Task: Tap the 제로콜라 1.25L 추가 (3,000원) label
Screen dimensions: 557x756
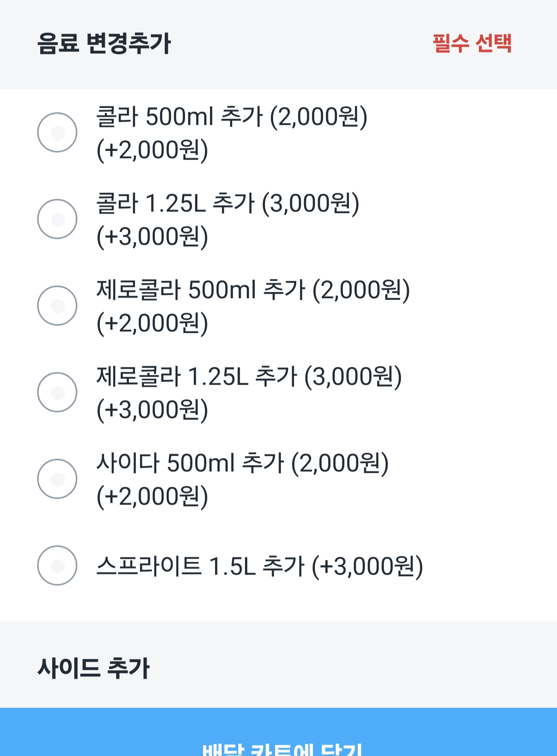Action: 249,376
